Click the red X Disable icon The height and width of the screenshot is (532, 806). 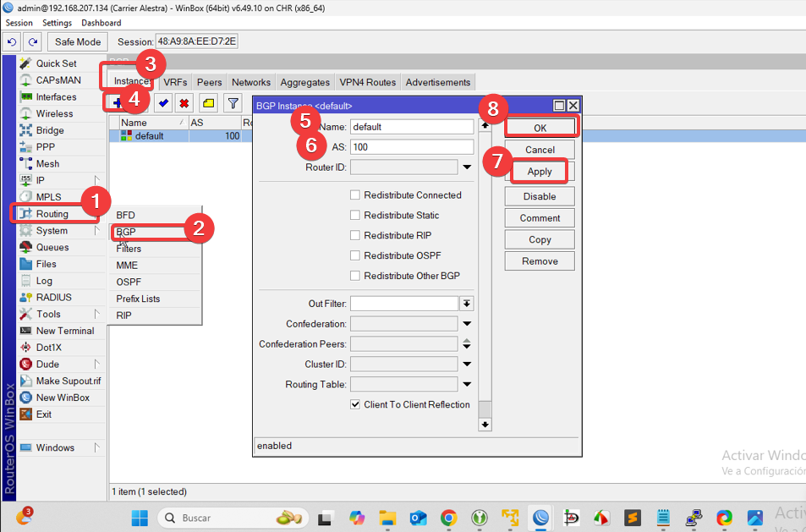point(184,102)
